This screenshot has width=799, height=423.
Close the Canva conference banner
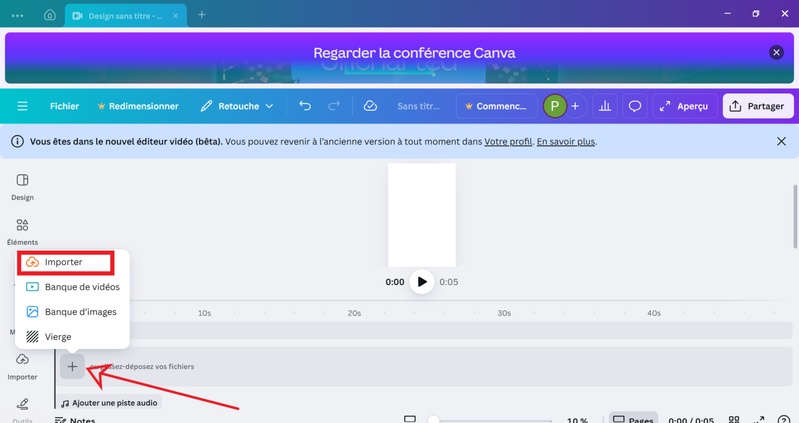coord(776,52)
